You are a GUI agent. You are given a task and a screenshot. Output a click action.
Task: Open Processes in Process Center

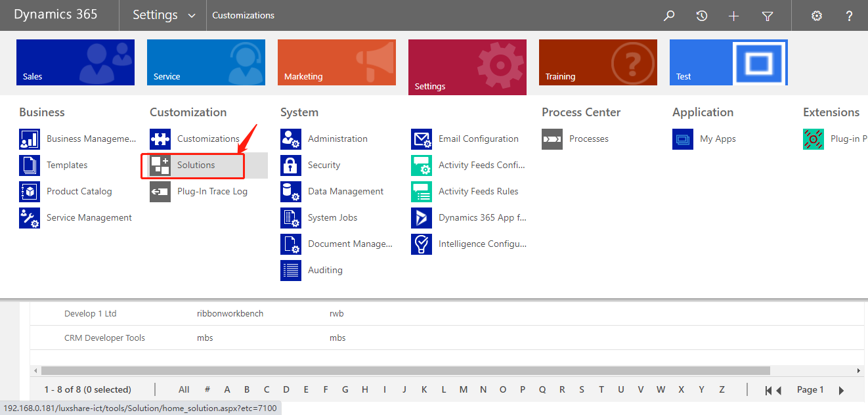click(x=589, y=139)
